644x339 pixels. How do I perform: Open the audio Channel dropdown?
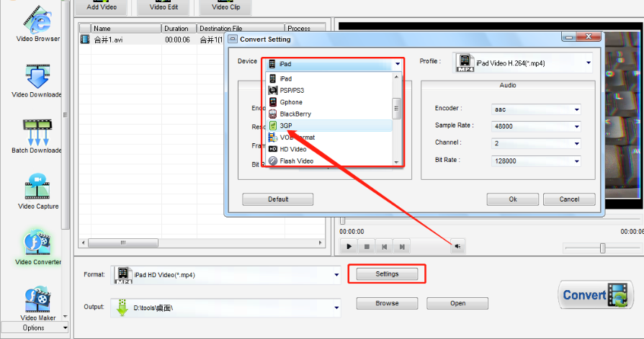coord(576,144)
